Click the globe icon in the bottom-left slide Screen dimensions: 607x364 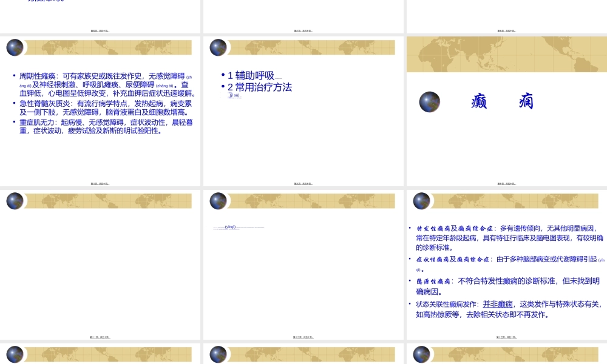pyautogui.click(x=15, y=354)
